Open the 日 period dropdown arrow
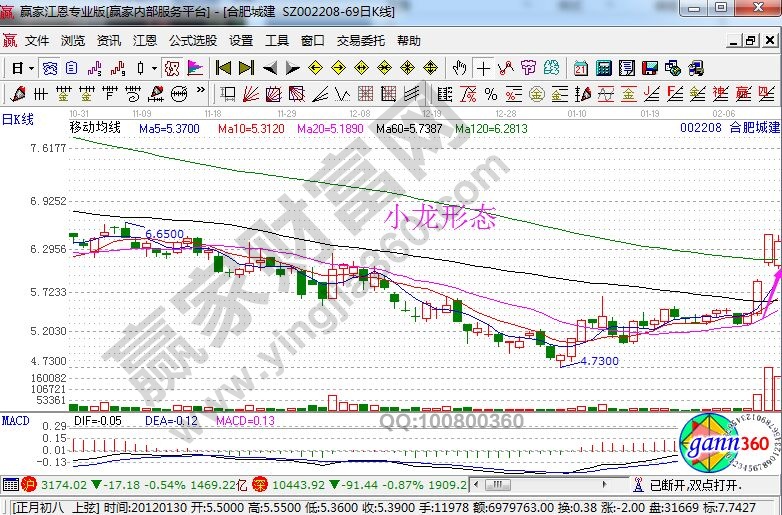This screenshot has width=782, height=515. [x=32, y=68]
